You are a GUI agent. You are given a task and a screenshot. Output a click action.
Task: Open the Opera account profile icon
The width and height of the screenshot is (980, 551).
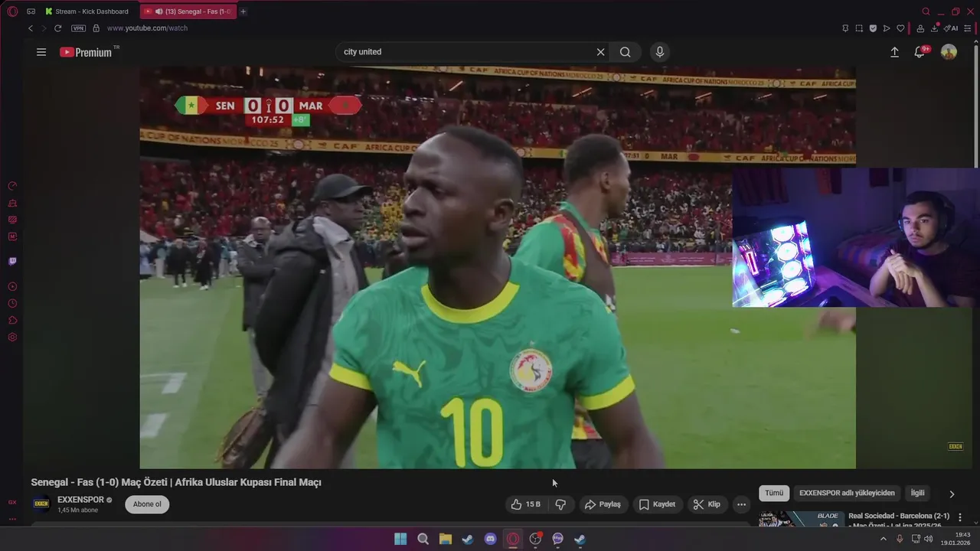point(920,28)
